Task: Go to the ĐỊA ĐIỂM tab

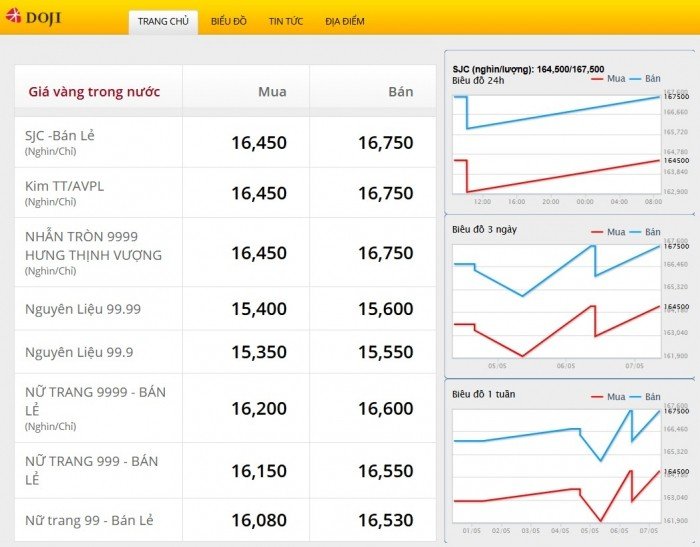Action: (x=345, y=21)
